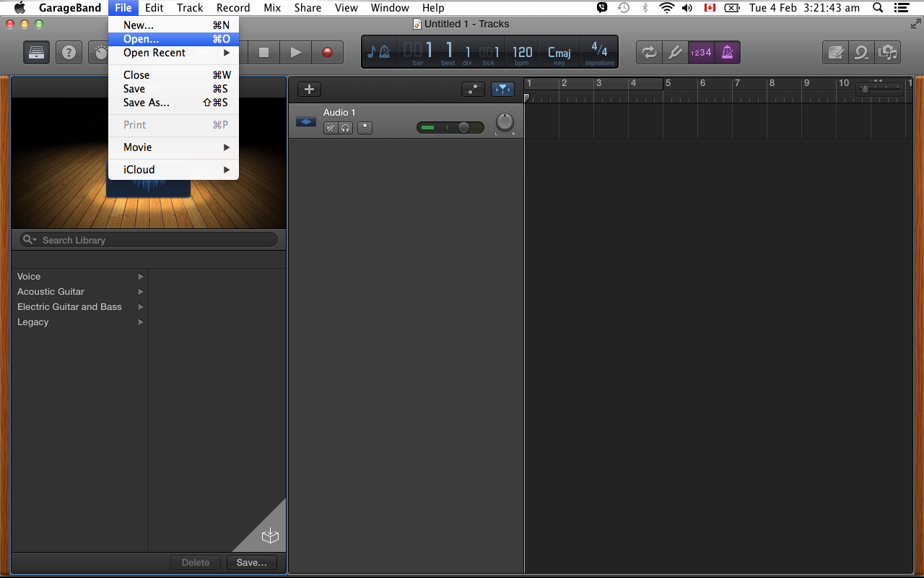924x578 pixels.
Task: Adjust Audio 1 volume slider
Action: click(450, 127)
